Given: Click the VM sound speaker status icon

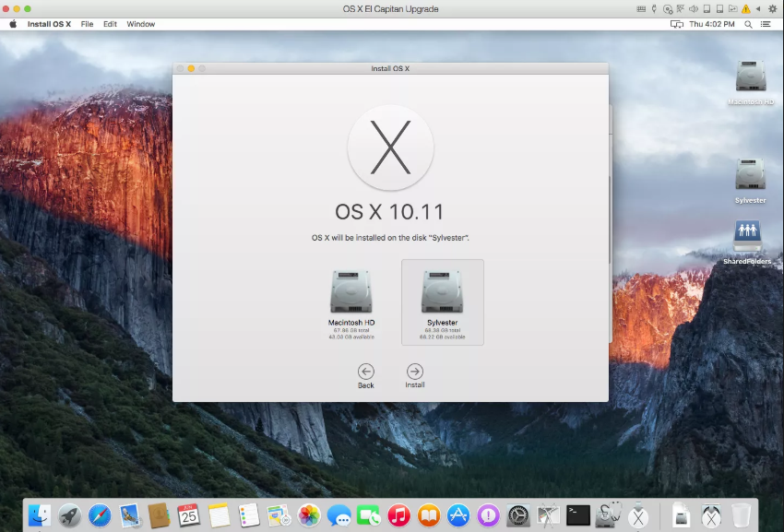Looking at the screenshot, I should pyautogui.click(x=694, y=9).
